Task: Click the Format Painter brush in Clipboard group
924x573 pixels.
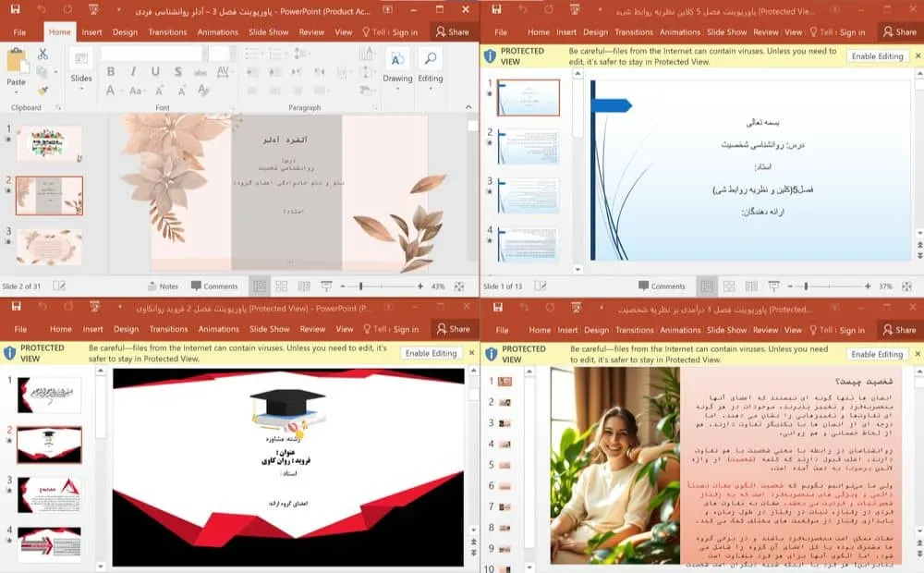Action: (43, 90)
